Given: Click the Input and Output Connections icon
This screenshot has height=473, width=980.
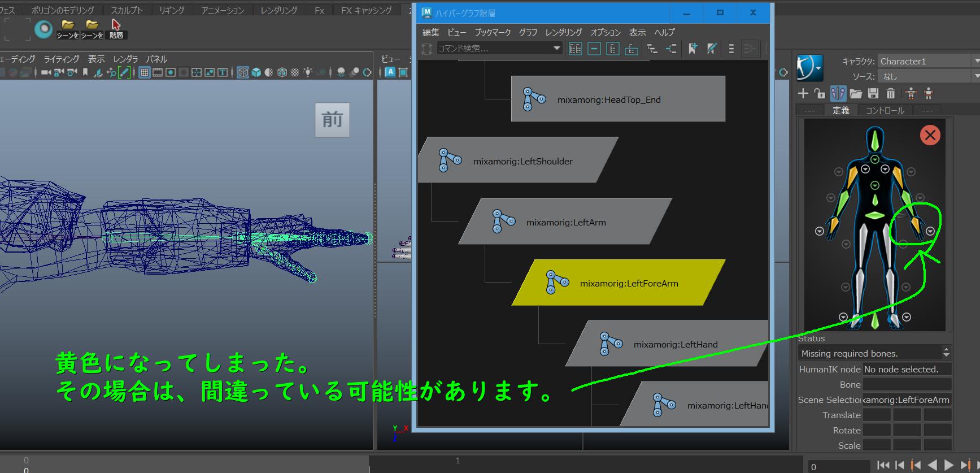Looking at the screenshot, I should [x=671, y=49].
